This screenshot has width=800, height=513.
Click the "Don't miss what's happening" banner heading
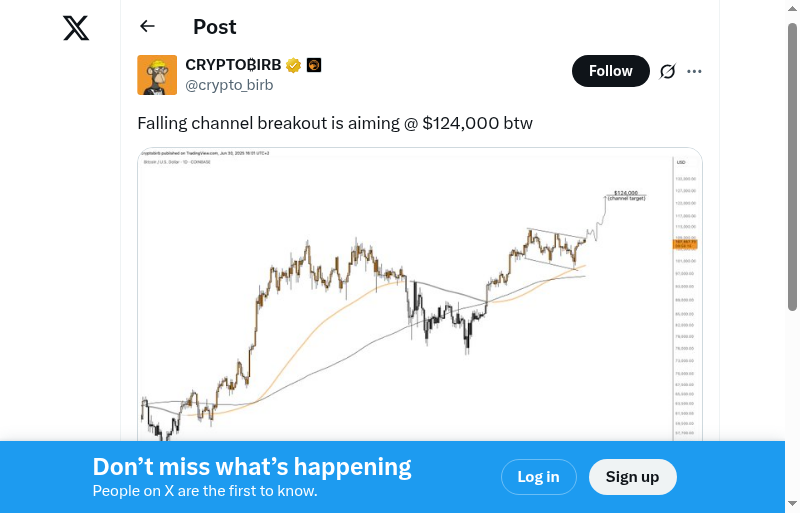(x=252, y=466)
